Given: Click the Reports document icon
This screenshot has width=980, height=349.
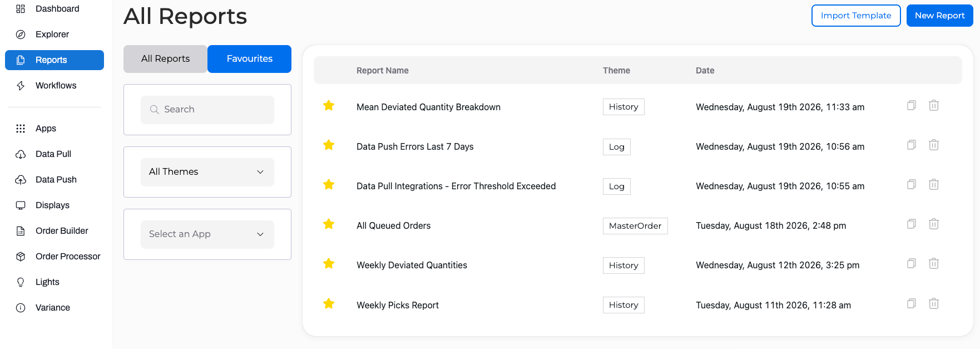Looking at the screenshot, I should pyautogui.click(x=21, y=60).
